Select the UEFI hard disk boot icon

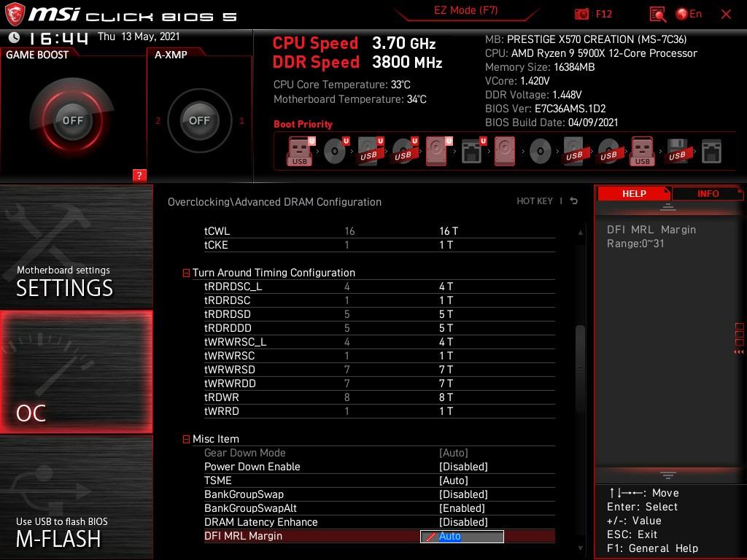click(x=438, y=152)
